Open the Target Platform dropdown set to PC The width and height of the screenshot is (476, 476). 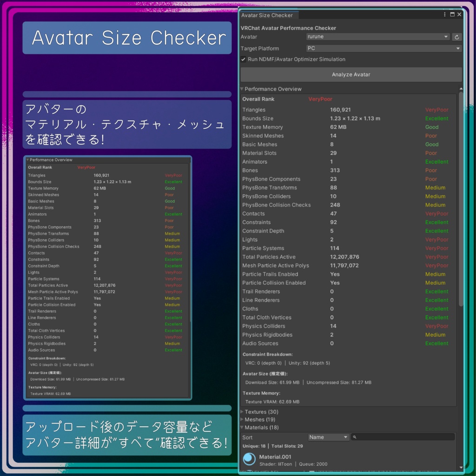pyautogui.click(x=383, y=48)
